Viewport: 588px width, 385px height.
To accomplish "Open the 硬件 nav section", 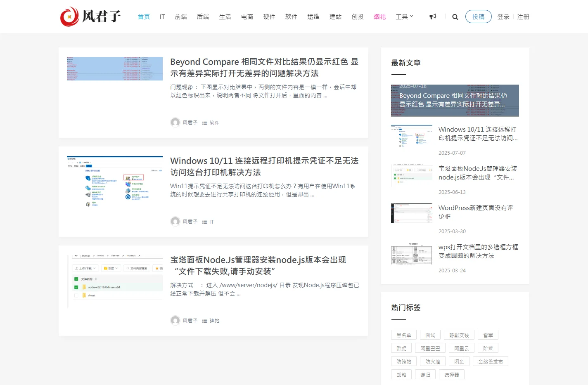I will (269, 17).
